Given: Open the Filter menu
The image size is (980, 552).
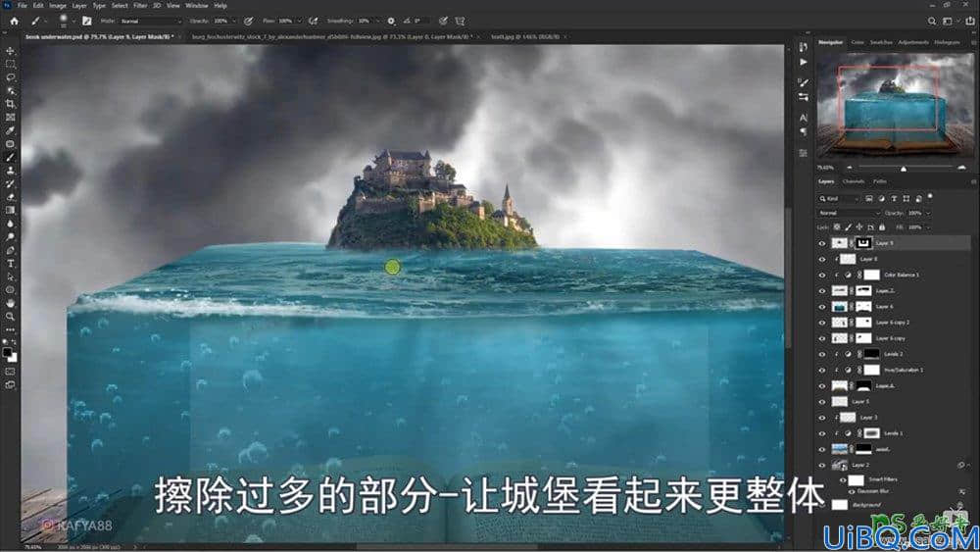Looking at the screenshot, I should point(140,5).
